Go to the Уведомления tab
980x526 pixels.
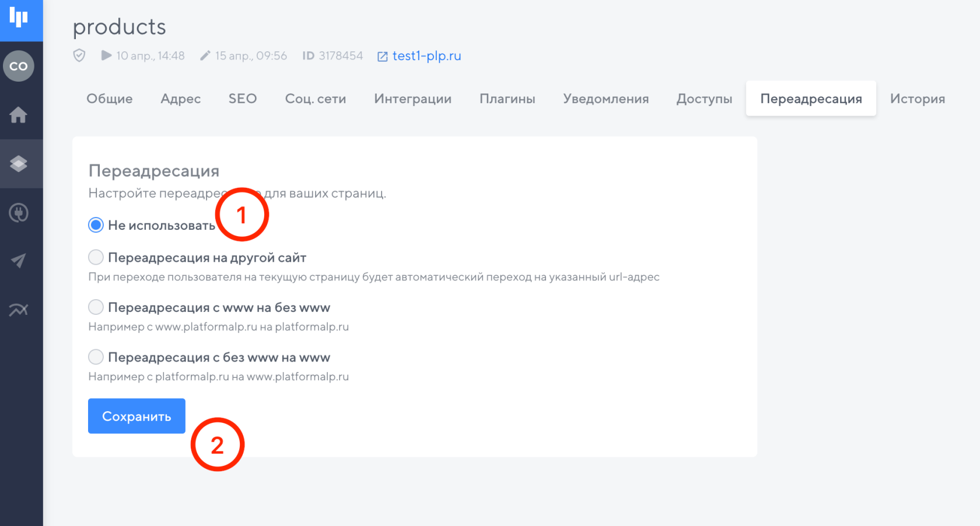pos(606,99)
